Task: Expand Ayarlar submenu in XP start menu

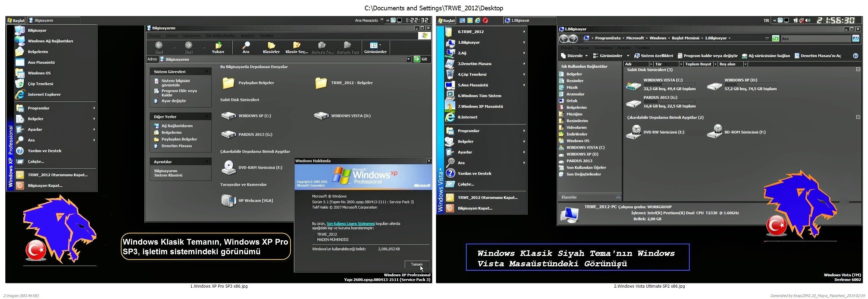Action: (x=55, y=129)
